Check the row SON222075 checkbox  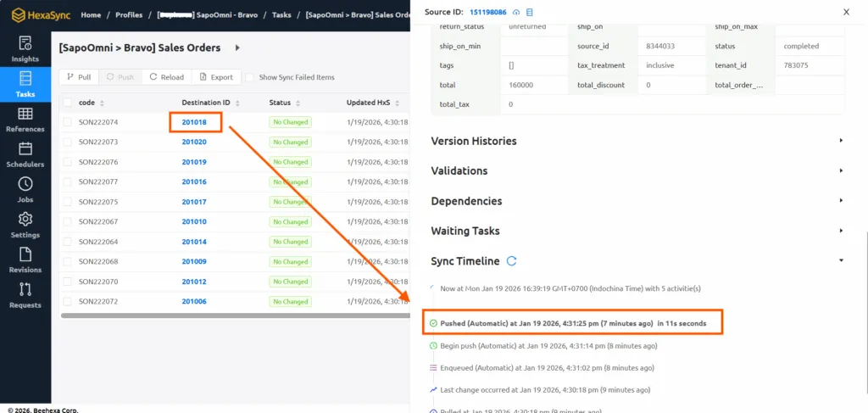(x=67, y=202)
